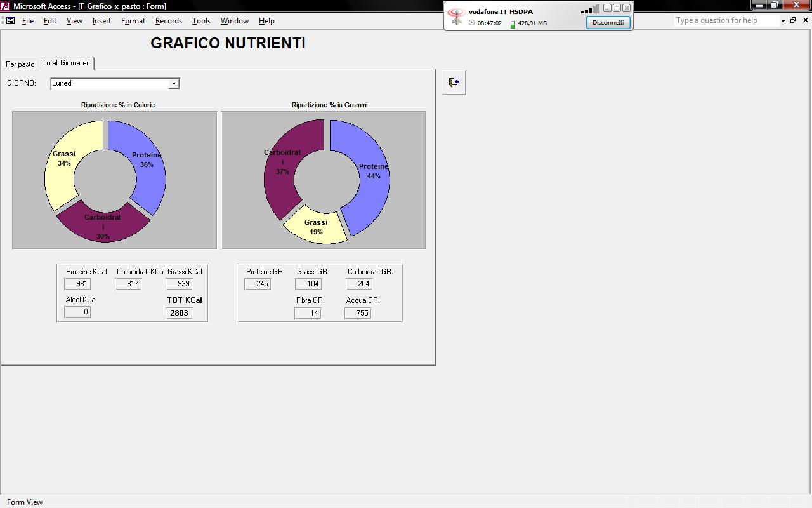Click the Vodafone antenna icon
This screenshot has width=812, height=508.
click(456, 17)
